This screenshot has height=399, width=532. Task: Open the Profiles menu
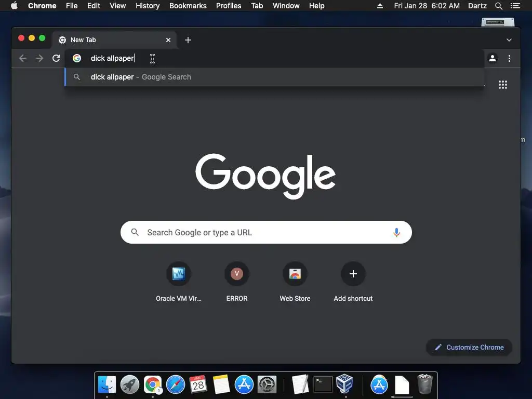pos(229,6)
